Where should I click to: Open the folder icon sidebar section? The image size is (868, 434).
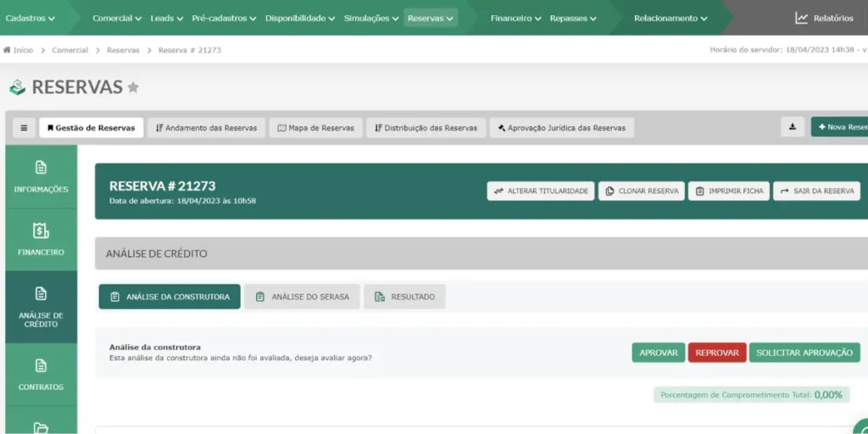pyautogui.click(x=41, y=427)
